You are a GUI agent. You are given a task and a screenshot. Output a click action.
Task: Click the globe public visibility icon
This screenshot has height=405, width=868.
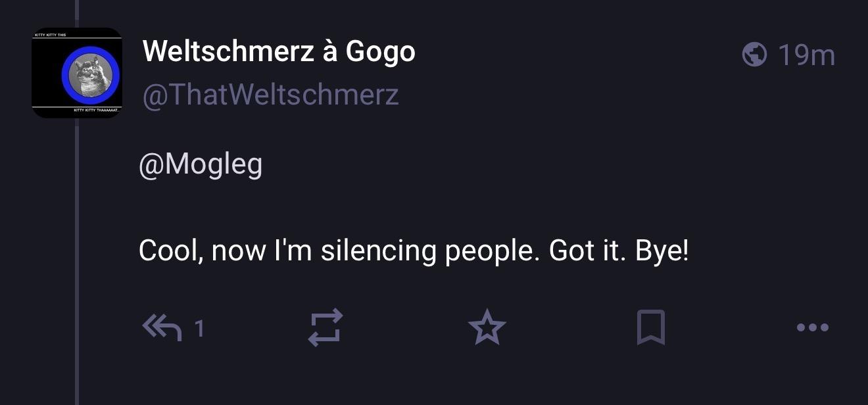(x=754, y=55)
